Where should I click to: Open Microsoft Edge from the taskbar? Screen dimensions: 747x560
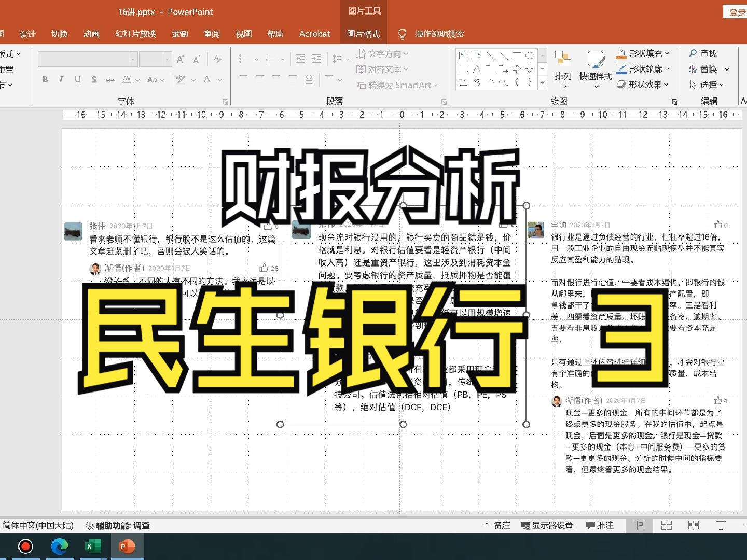click(x=59, y=547)
